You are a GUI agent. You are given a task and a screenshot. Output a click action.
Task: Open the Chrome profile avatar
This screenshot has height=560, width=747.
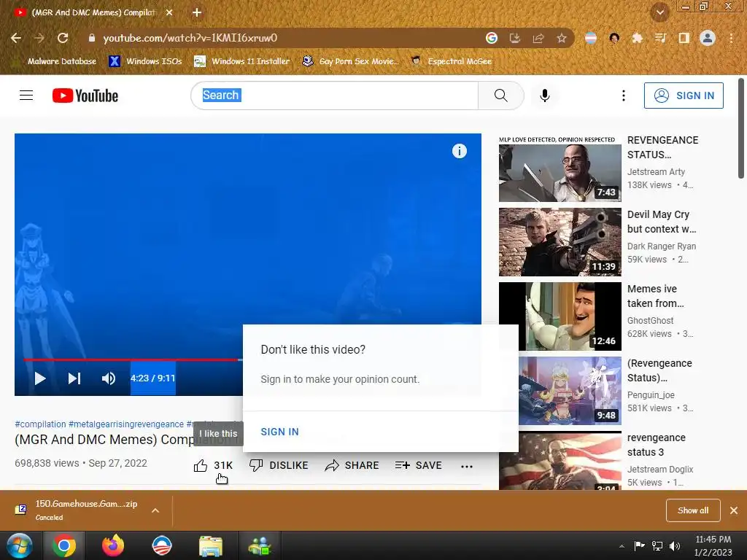[708, 38]
